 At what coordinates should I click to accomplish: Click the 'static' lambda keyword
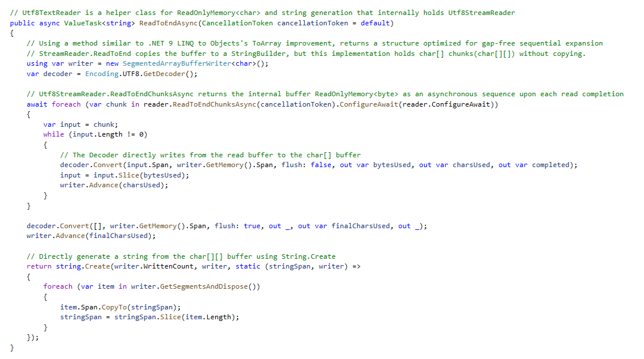[247, 266]
